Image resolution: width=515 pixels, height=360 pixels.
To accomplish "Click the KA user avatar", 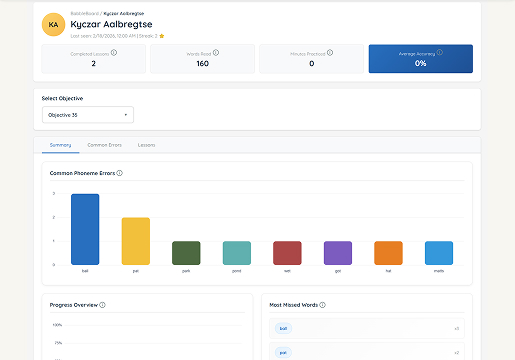I will pos(53,24).
